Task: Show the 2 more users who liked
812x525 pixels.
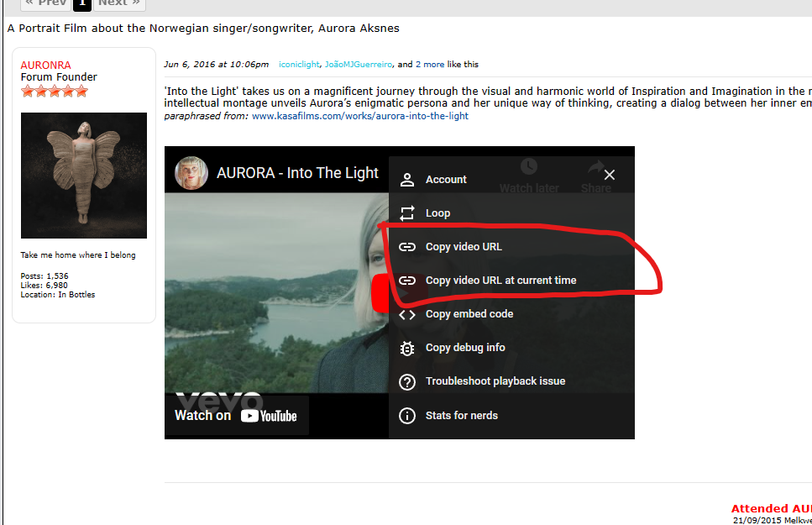Action: tap(430, 65)
